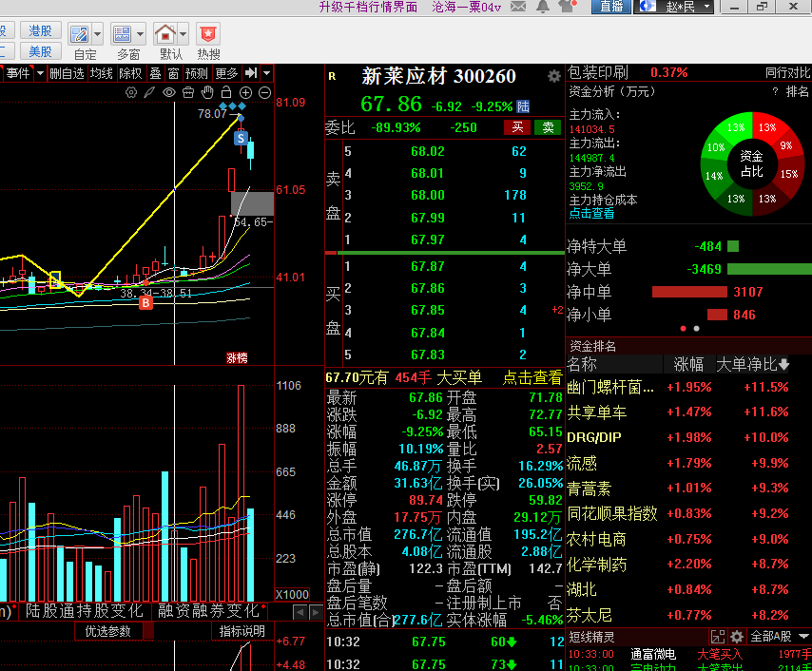Image resolution: width=812 pixels, height=671 pixels.
Task: Select the drawing pen tool on chart
Action: (149, 93)
